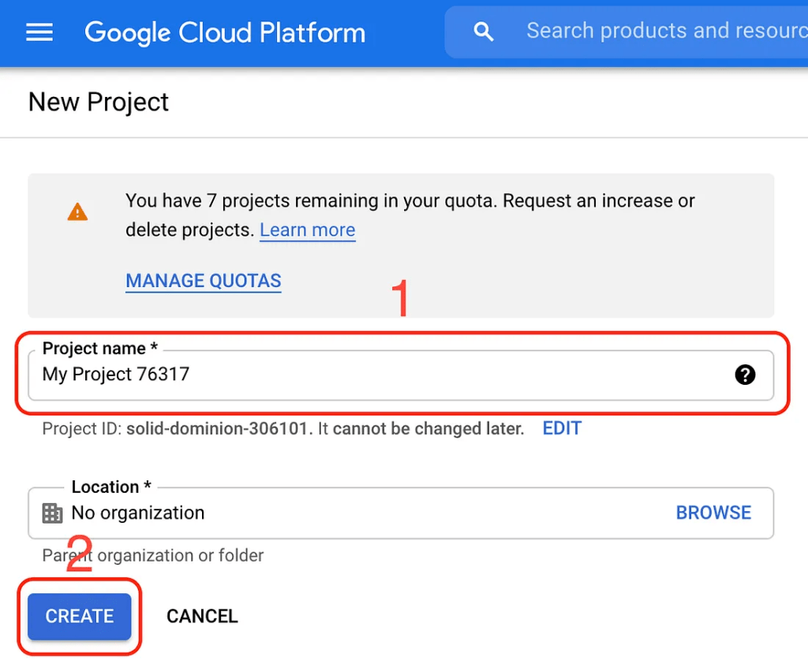Click the solid-dominion-306101 project ID text
This screenshot has height=672, width=808.
click(x=217, y=428)
